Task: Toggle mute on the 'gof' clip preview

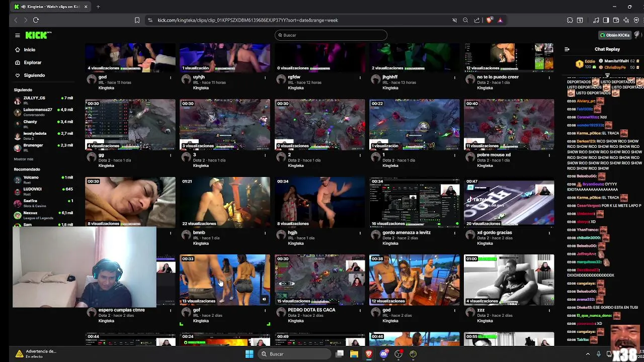Action: 264,299
